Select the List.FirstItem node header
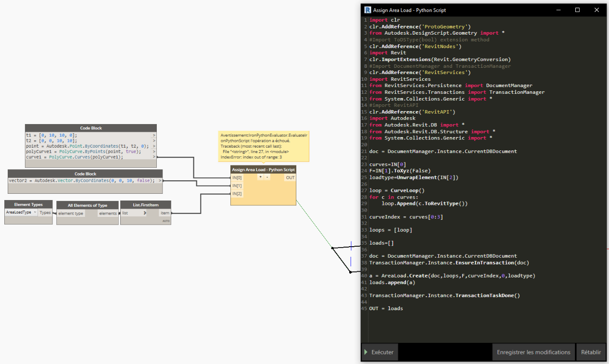 [x=146, y=205]
